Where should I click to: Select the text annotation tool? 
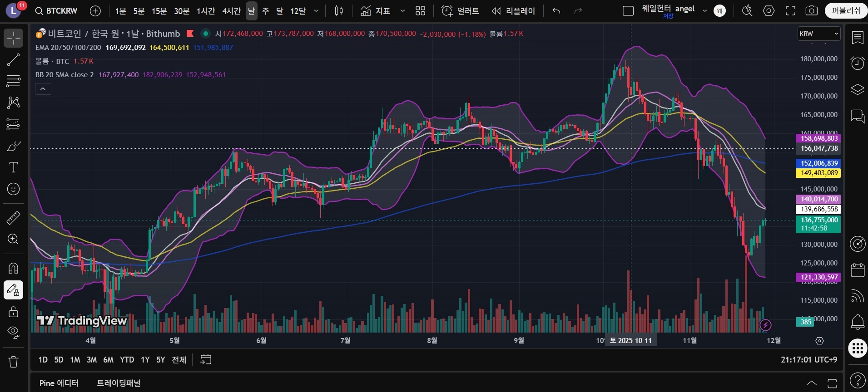tap(14, 167)
